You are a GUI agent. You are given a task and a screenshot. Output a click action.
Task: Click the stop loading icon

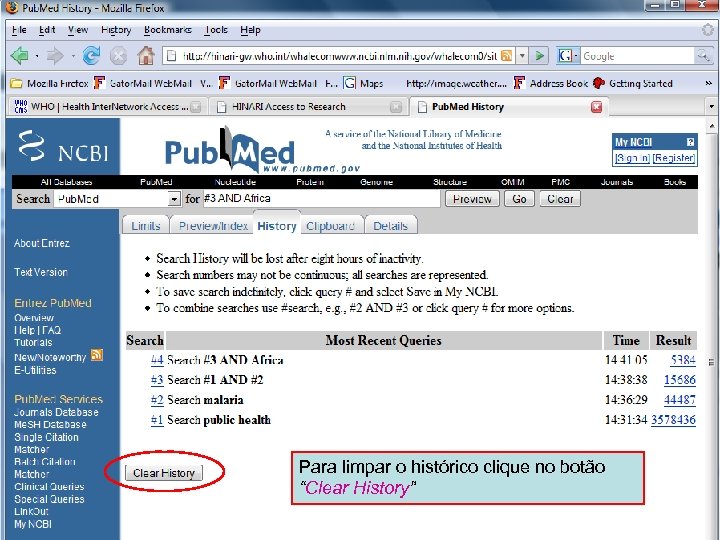click(x=118, y=56)
